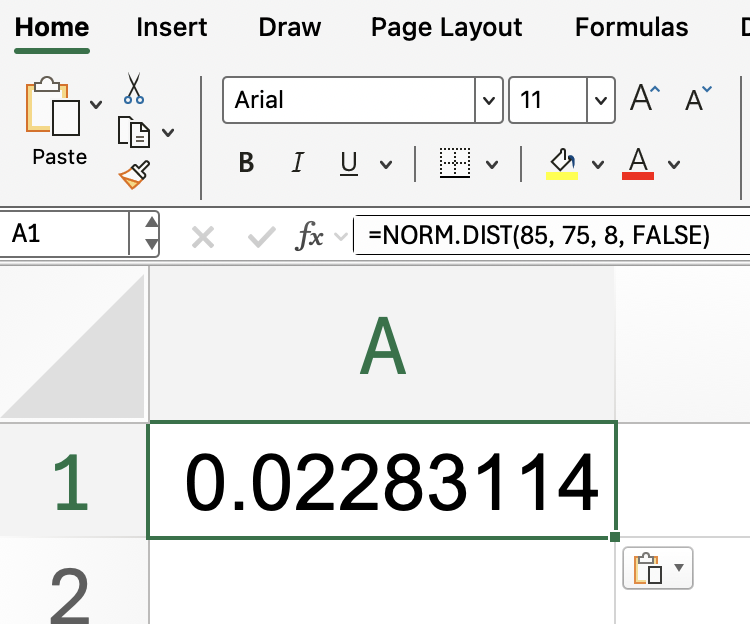Toggle Bold formatting

pyautogui.click(x=247, y=163)
